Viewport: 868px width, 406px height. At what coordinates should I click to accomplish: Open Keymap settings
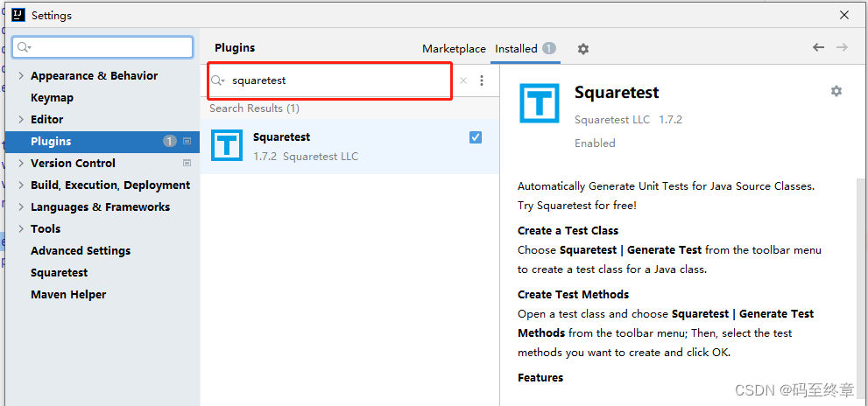coord(52,98)
